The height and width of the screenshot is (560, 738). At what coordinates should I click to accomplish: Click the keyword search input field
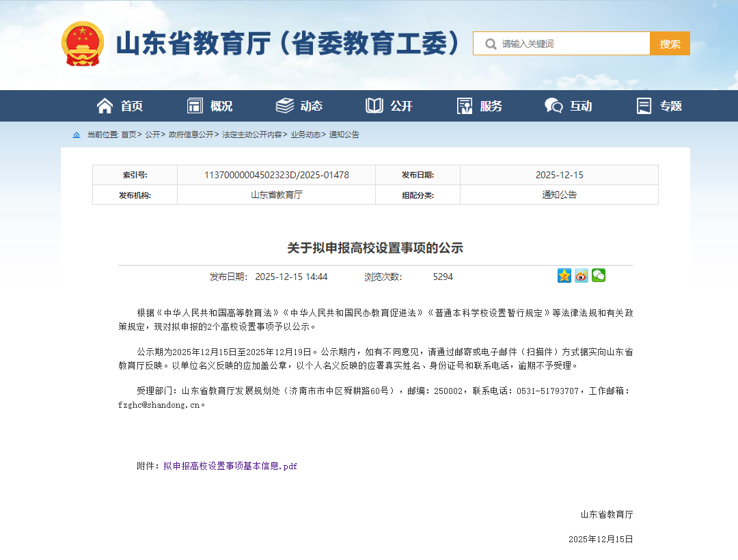(560, 42)
